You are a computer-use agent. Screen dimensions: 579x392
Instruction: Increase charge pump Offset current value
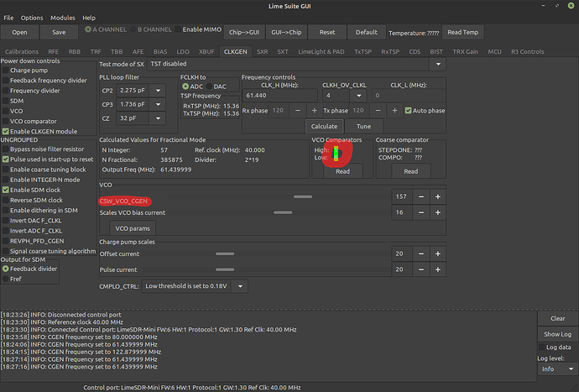pos(437,253)
